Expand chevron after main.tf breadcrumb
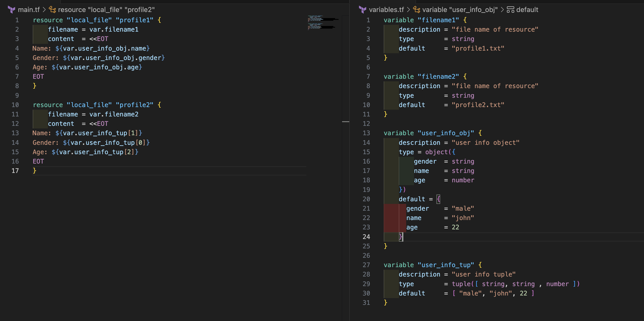 44,10
